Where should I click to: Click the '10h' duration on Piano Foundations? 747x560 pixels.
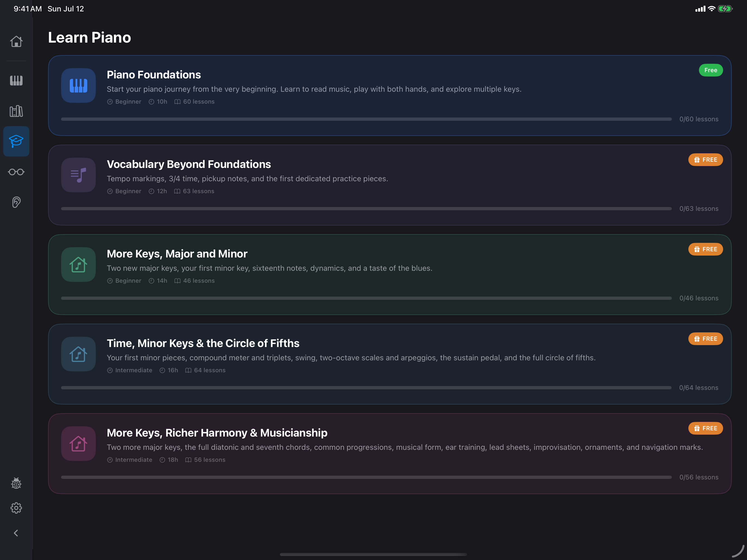158,101
